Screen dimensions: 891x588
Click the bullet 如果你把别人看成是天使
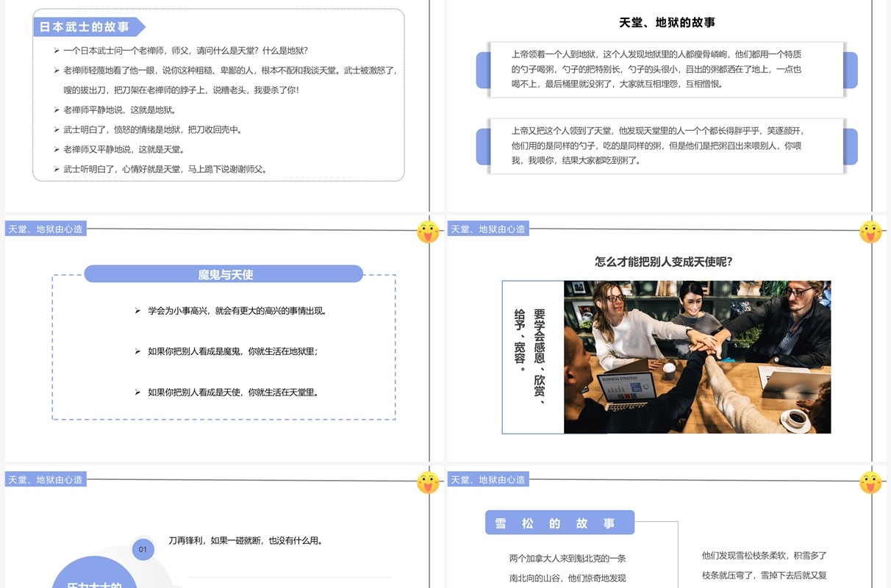233,392
